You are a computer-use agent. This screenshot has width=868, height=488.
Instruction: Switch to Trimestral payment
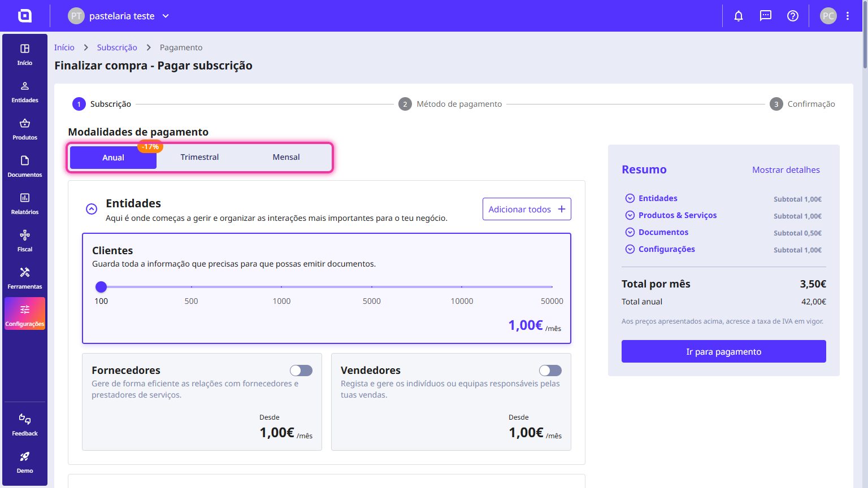tap(199, 157)
